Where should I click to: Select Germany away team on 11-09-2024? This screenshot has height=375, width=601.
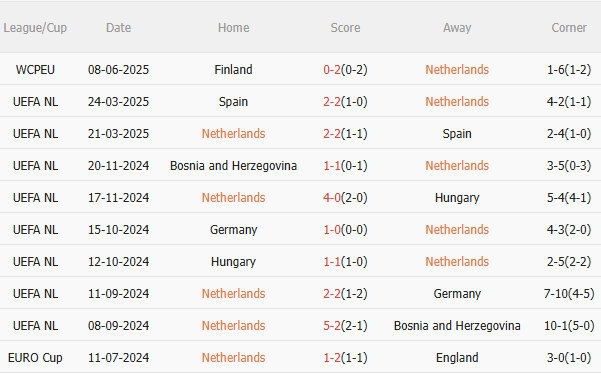[x=457, y=294]
